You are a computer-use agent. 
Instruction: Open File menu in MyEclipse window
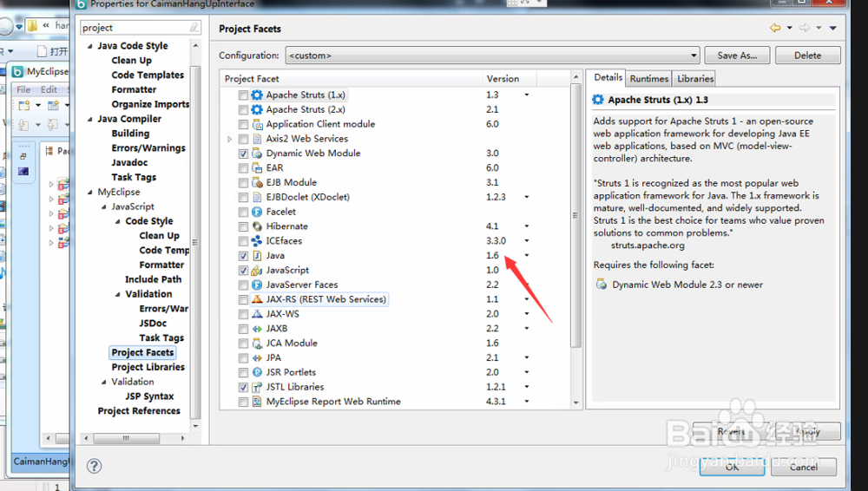(23, 89)
